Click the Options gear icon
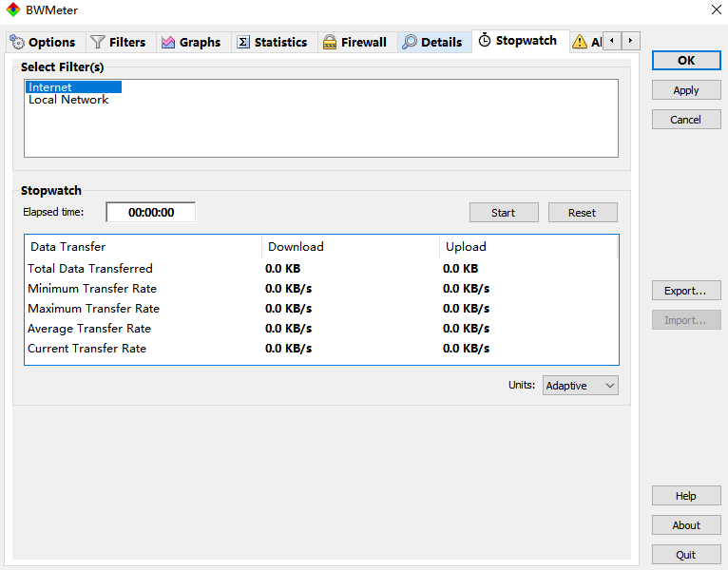The height and width of the screenshot is (570, 728). (x=17, y=42)
